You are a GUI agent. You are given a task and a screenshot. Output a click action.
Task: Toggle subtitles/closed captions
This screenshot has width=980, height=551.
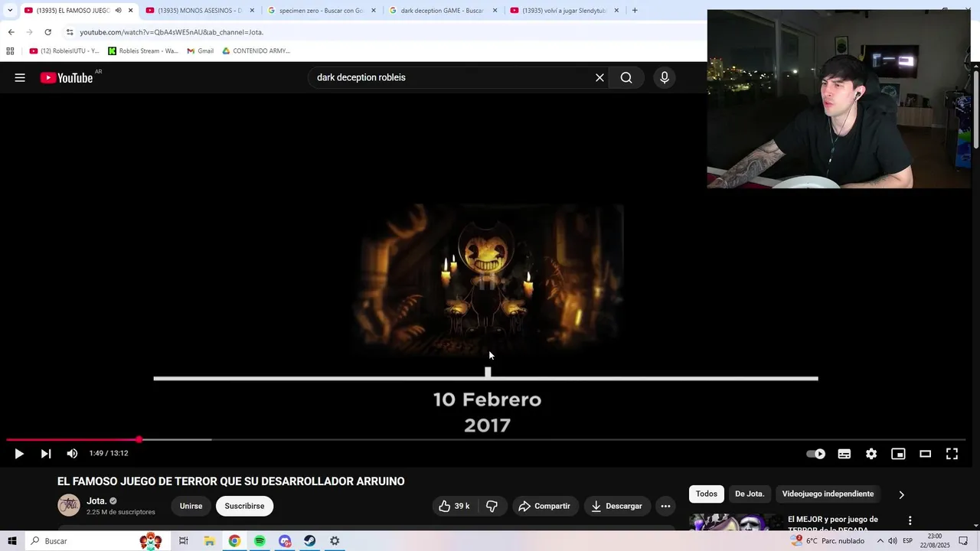pyautogui.click(x=844, y=454)
